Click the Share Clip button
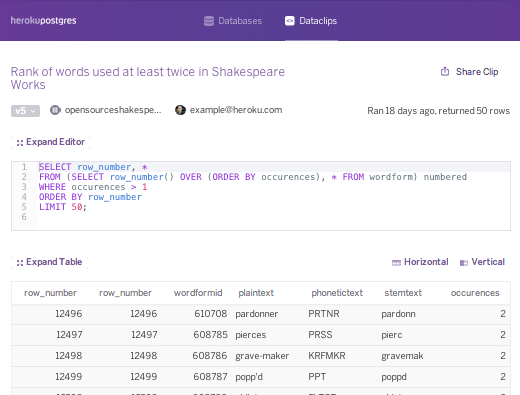Image resolution: width=520 pixels, height=395 pixels. pos(469,72)
